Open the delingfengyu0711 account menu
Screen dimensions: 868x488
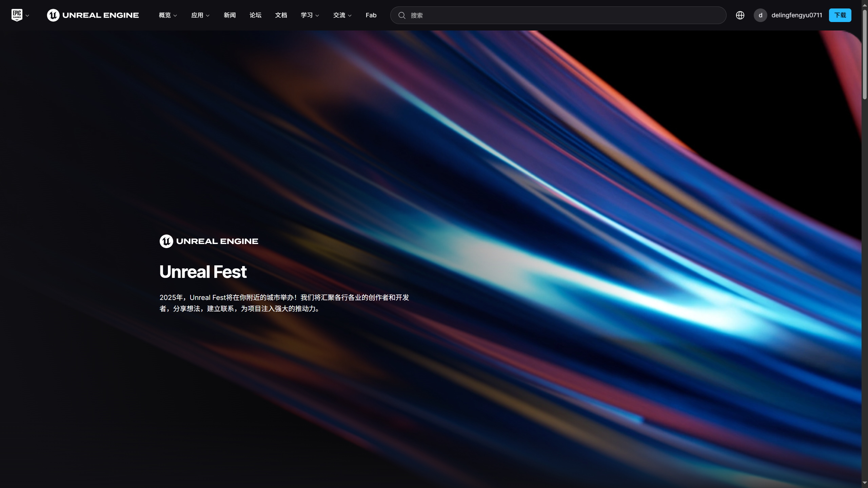(x=797, y=15)
